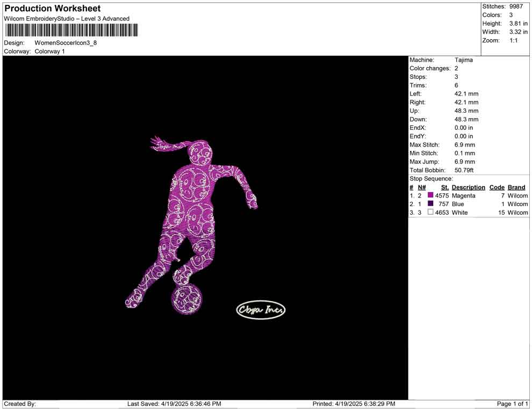Click the 'Color changes:' label

coord(430,69)
